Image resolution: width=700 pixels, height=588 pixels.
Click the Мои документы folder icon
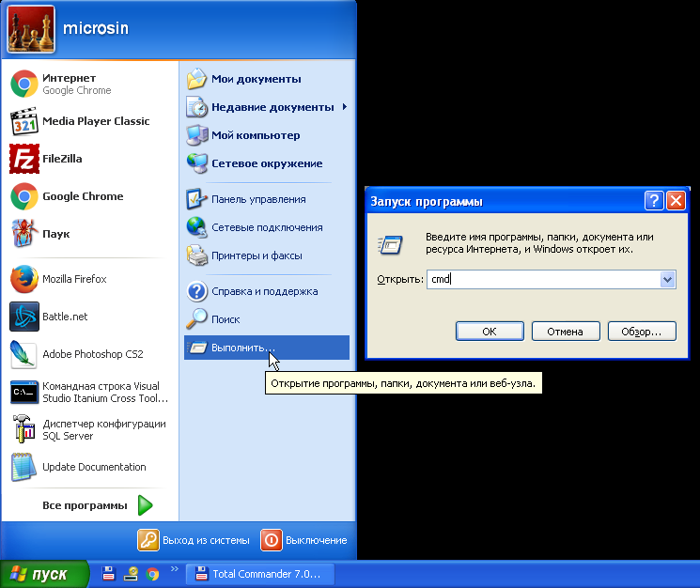197,79
